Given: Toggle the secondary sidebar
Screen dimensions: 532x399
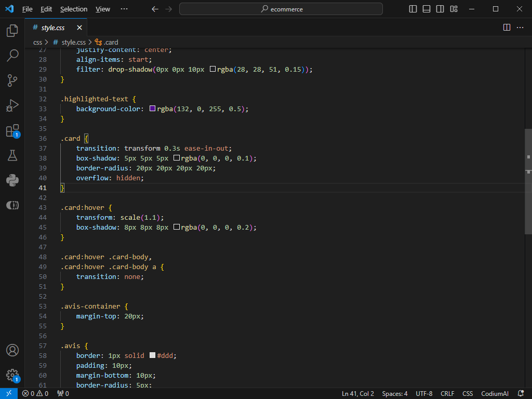Looking at the screenshot, I should (440, 9).
